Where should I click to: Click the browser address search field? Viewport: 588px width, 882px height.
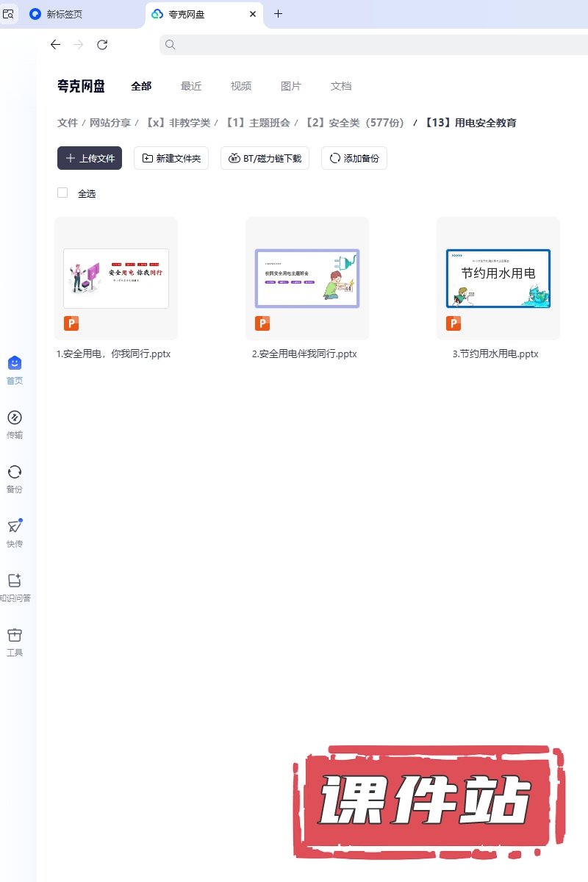pyautogui.click(x=367, y=45)
